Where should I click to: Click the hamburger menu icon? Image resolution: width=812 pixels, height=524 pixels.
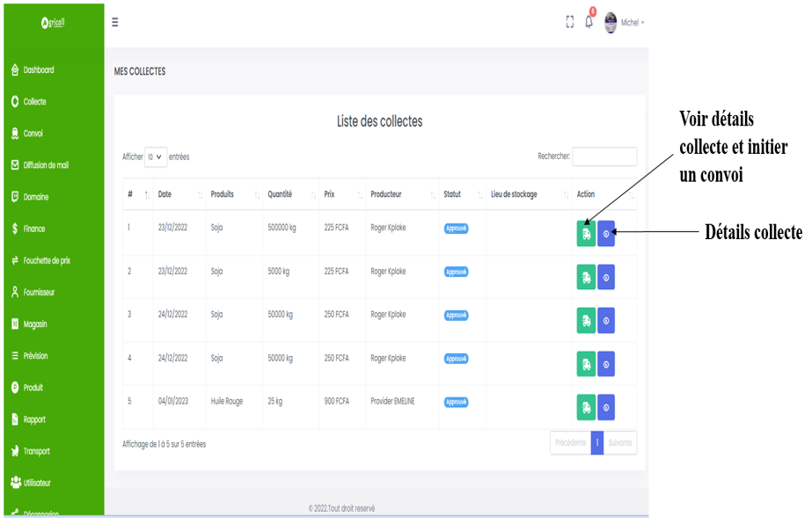pyautogui.click(x=114, y=23)
